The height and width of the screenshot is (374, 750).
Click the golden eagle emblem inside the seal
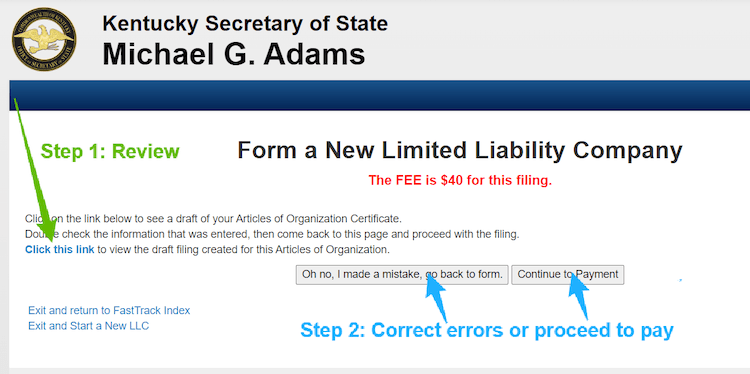[44, 38]
